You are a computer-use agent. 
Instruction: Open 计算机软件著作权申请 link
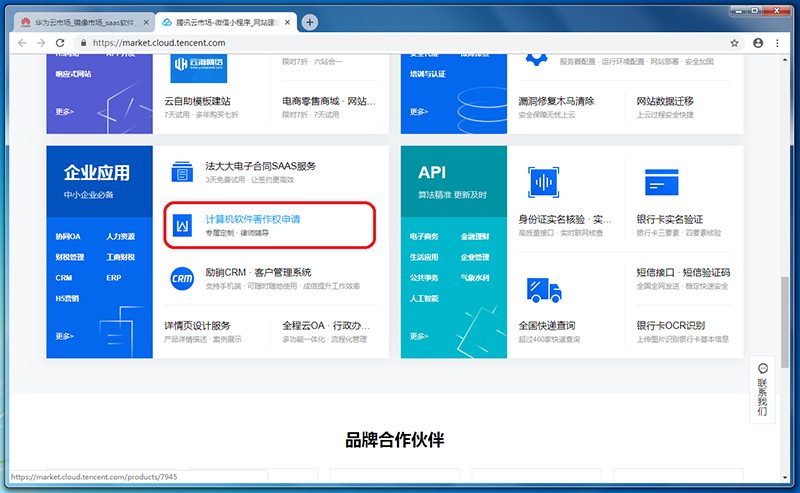253,219
